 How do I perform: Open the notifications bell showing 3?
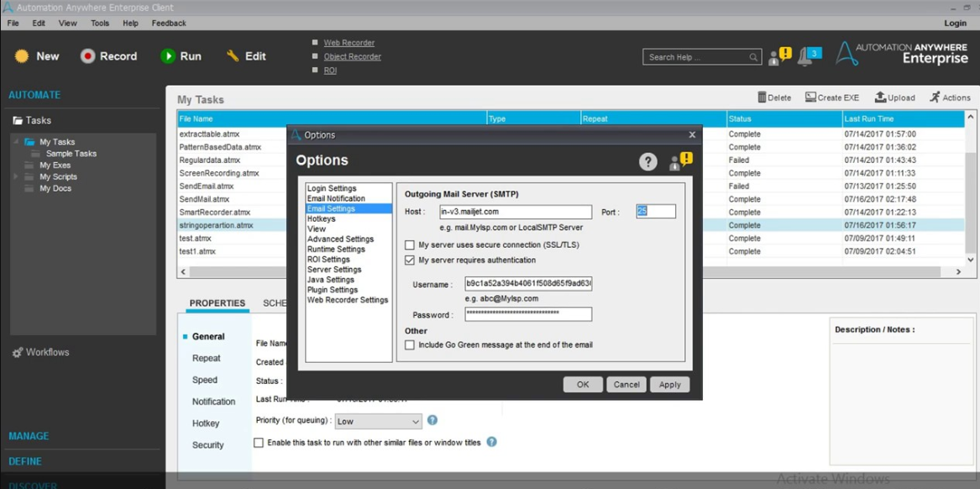(x=810, y=55)
